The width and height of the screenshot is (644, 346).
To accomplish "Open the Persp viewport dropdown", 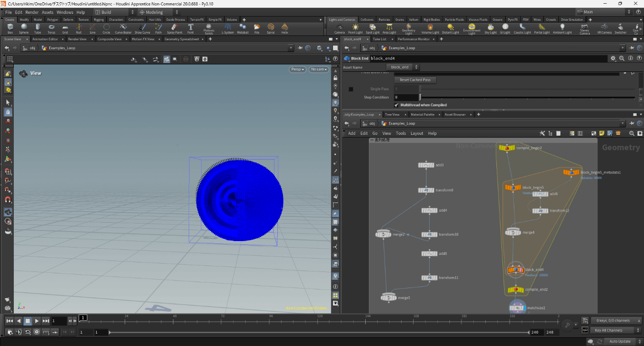I will [x=297, y=69].
